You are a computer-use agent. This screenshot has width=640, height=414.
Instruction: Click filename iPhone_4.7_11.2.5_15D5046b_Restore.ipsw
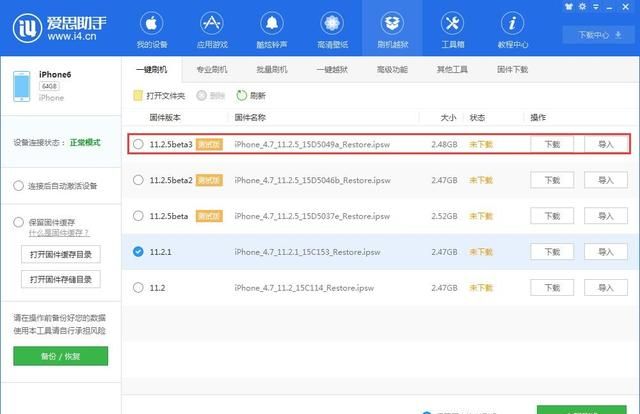(313, 180)
